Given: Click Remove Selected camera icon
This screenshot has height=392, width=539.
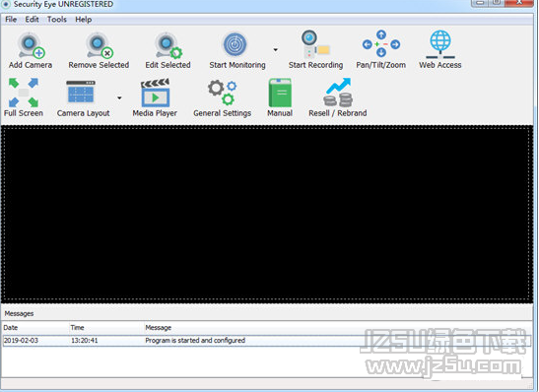Looking at the screenshot, I should tap(100, 45).
